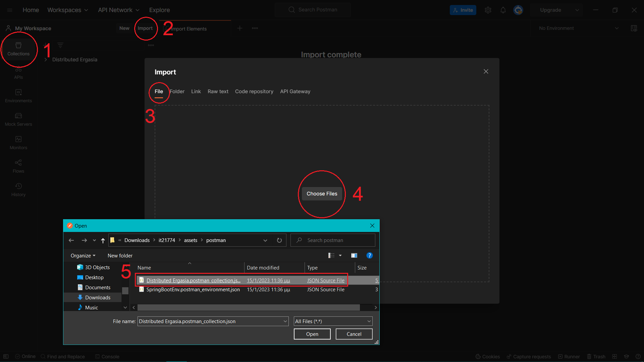
Task: Open the History sidebar panel
Action: click(18, 190)
